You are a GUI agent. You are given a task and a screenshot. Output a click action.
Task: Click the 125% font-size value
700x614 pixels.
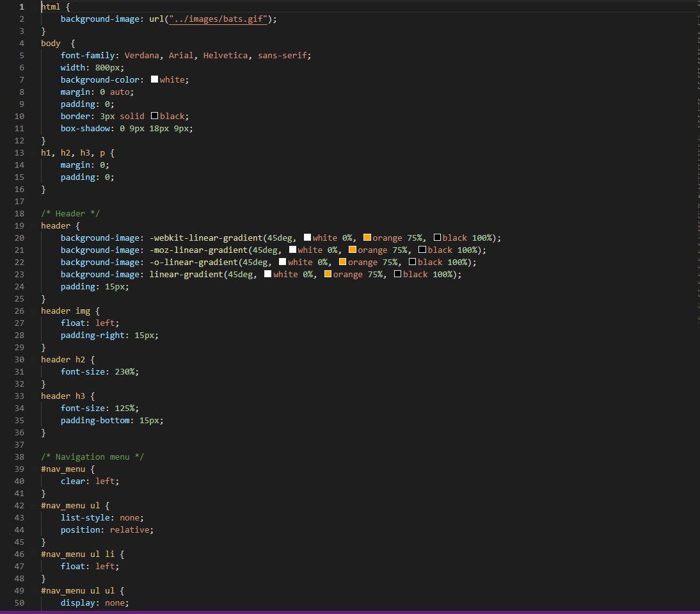125,408
